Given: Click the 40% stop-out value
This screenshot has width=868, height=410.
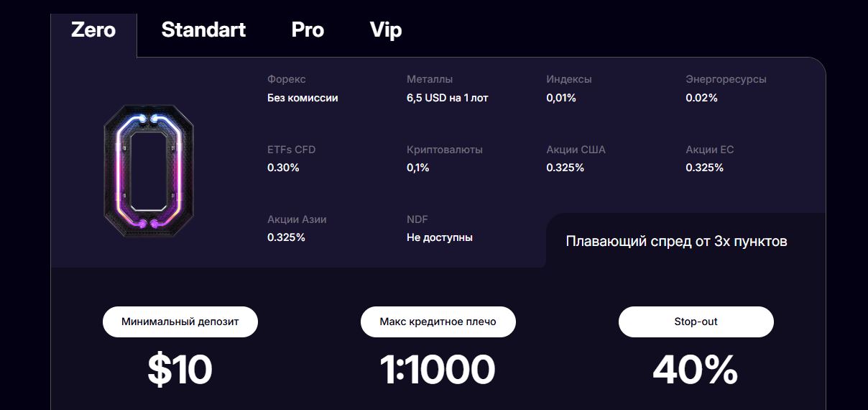Looking at the screenshot, I should coord(695,369).
